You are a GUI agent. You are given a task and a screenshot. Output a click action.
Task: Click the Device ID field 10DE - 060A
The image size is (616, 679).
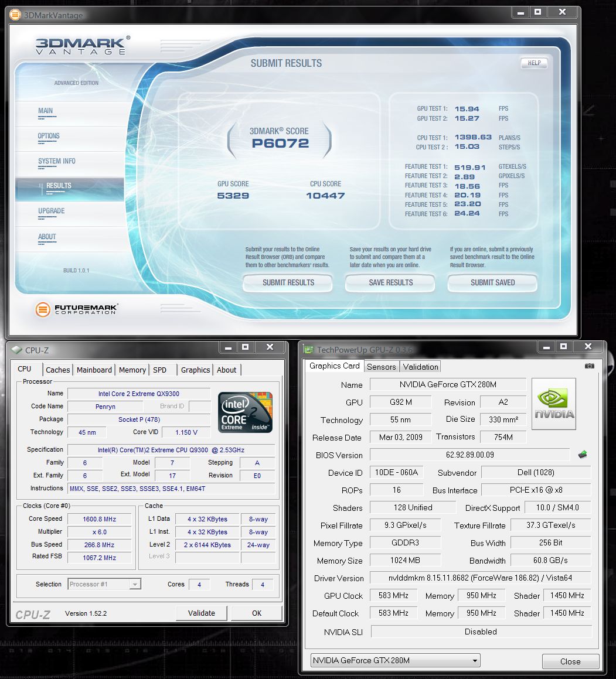(396, 472)
